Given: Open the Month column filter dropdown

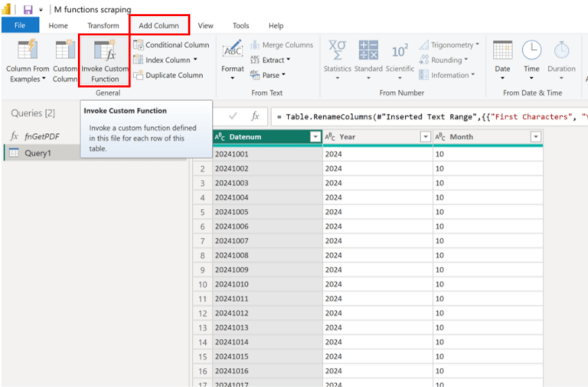Looking at the screenshot, I should coord(536,137).
